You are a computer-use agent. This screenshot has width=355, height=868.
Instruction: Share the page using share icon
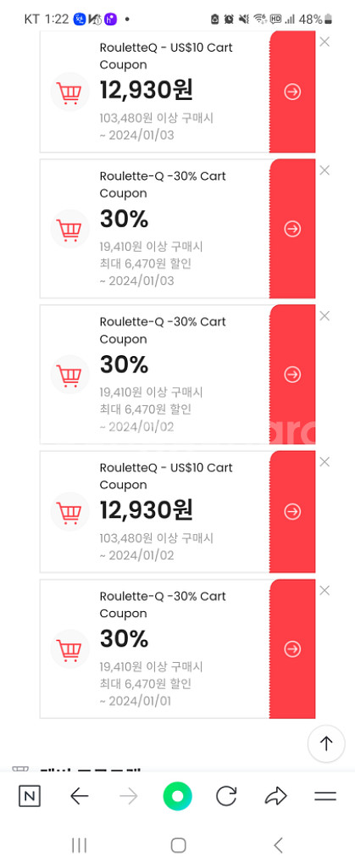[x=275, y=797]
